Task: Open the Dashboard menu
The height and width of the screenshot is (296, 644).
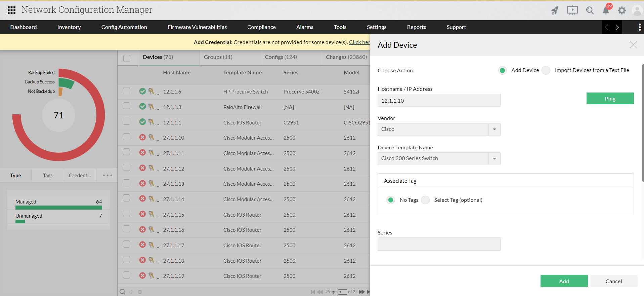Action: click(x=24, y=27)
